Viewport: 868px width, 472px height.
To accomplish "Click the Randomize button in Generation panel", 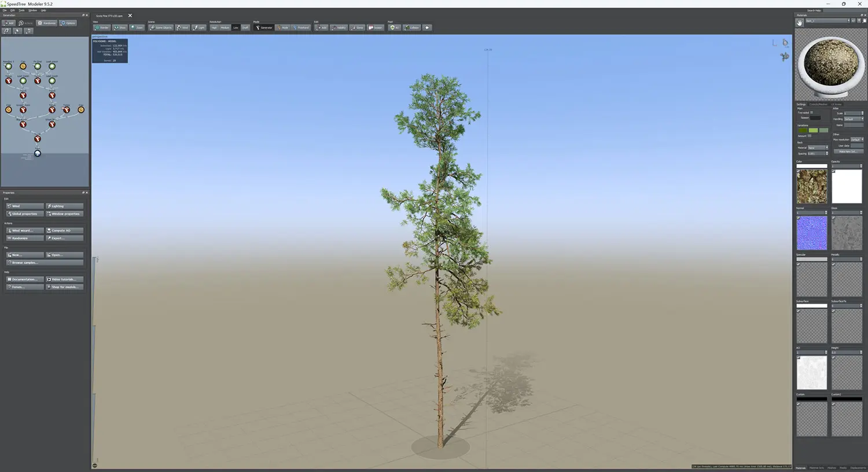I will (x=47, y=23).
